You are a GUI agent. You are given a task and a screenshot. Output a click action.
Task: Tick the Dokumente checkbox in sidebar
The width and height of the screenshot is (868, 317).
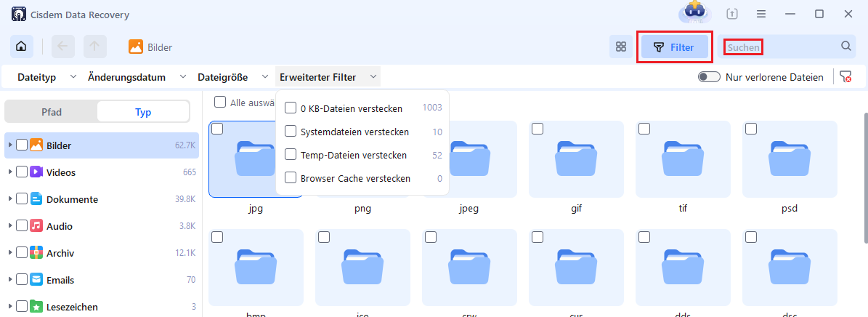click(22, 199)
